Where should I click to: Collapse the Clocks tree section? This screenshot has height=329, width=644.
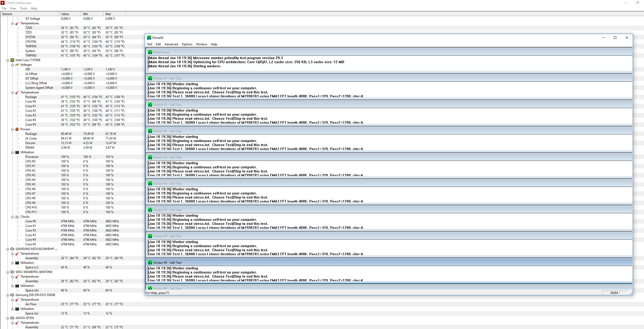pyautogui.click(x=12, y=217)
